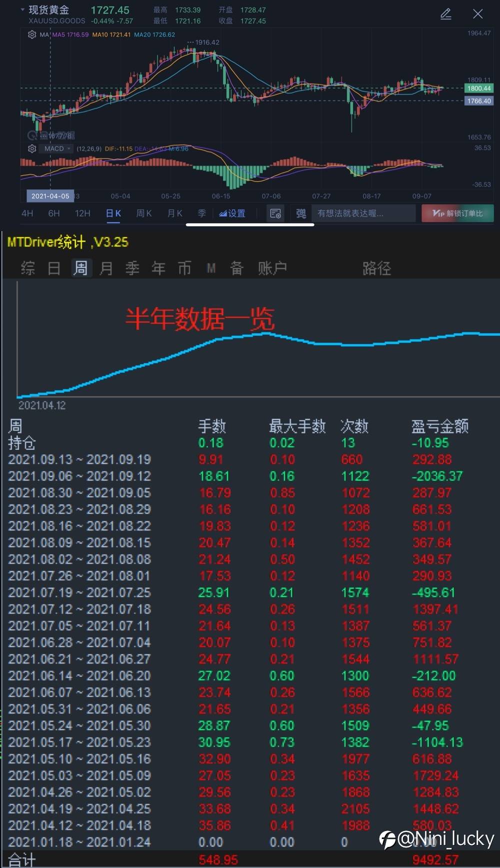Select the 月K monthly chart tab
Image resolution: width=500 pixels, height=868 pixels.
coord(174,214)
